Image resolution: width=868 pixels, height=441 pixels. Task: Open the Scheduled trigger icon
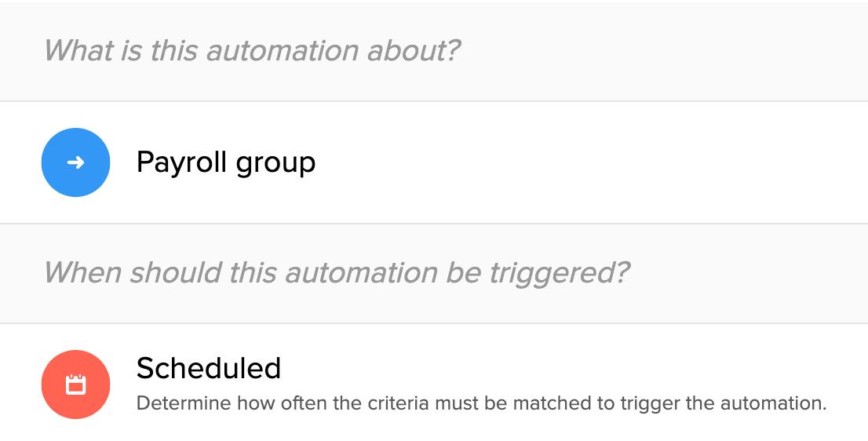tap(75, 385)
